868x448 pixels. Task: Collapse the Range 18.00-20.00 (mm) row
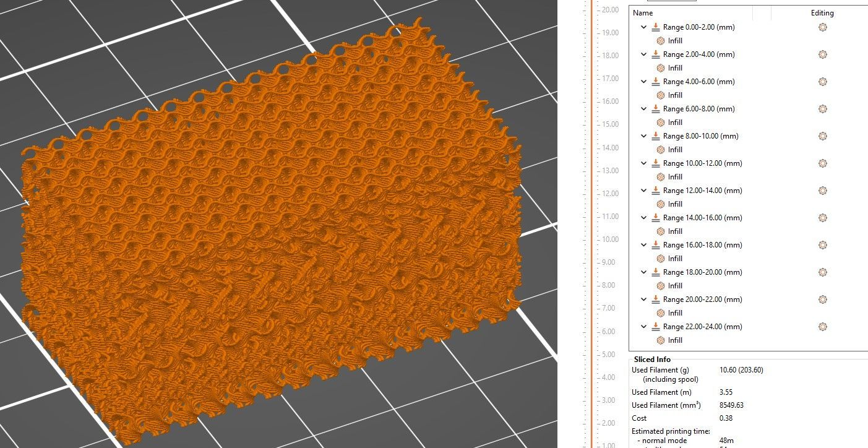pos(643,272)
